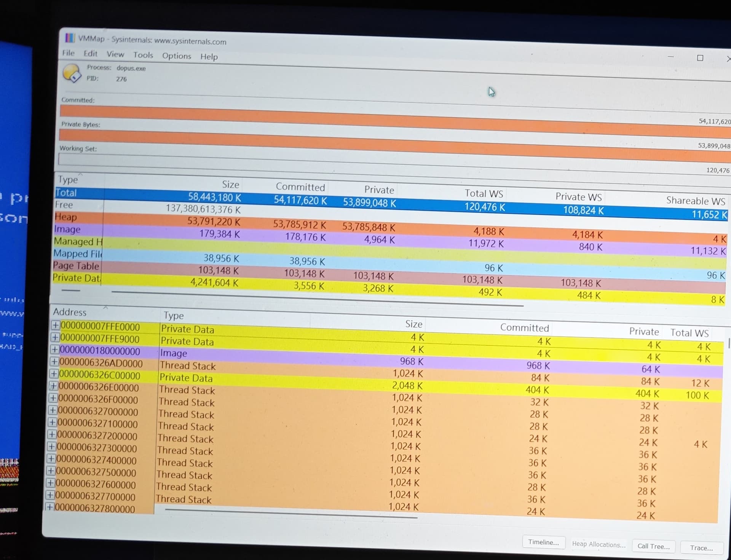The image size is (731, 560).
Task: Sort summary by Private column header
Action: (379, 190)
